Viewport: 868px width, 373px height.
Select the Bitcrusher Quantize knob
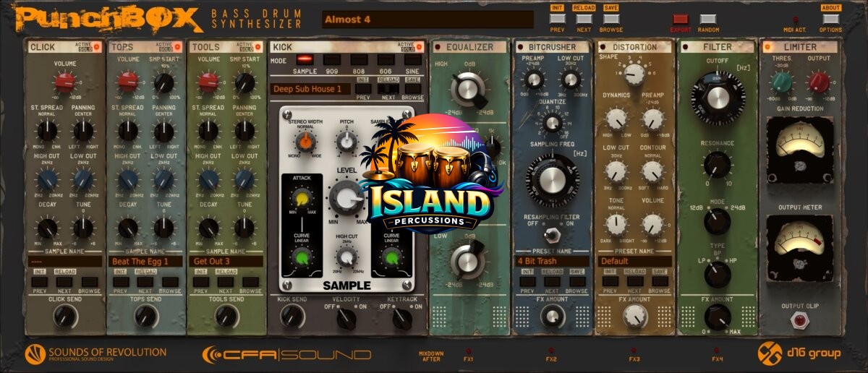tap(553, 123)
